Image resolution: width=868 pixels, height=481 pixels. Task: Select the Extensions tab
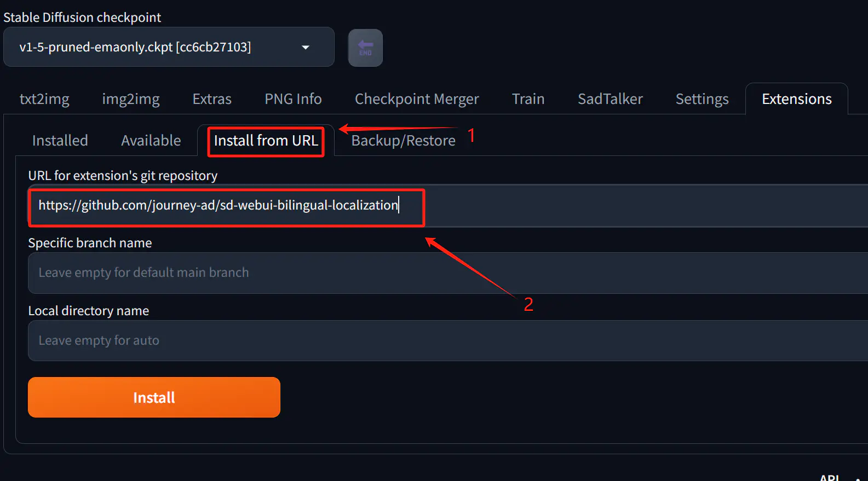(x=797, y=99)
